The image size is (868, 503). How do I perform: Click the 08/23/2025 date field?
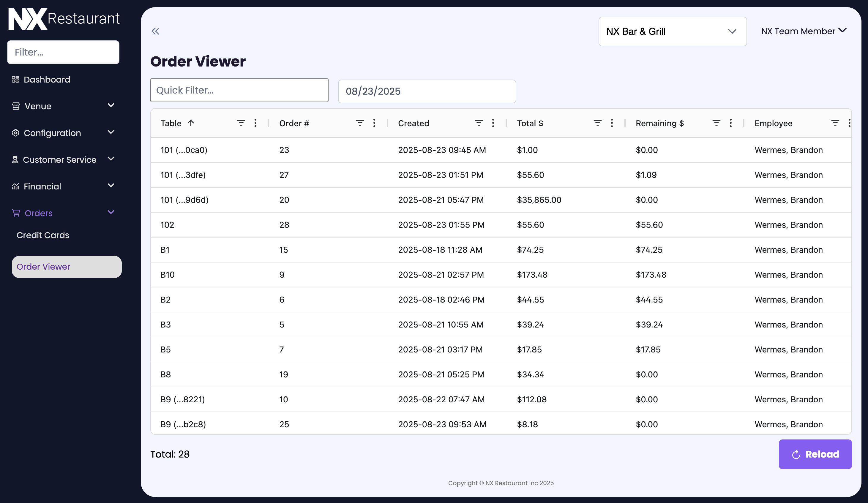pyautogui.click(x=426, y=91)
